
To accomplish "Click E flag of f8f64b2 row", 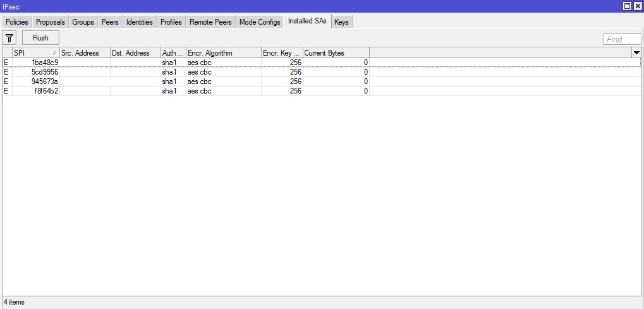I will coord(6,91).
